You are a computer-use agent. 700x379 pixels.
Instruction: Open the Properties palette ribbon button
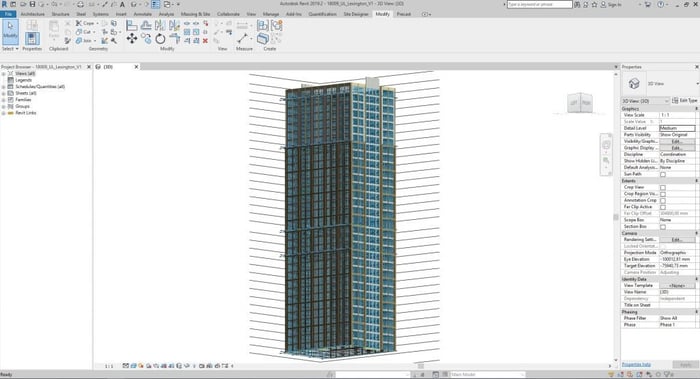pos(32,38)
